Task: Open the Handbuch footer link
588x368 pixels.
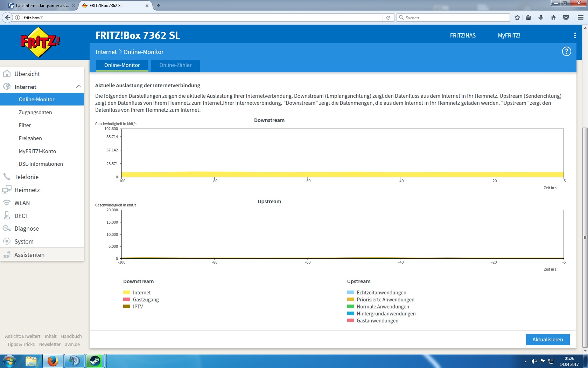Action: 71,336
